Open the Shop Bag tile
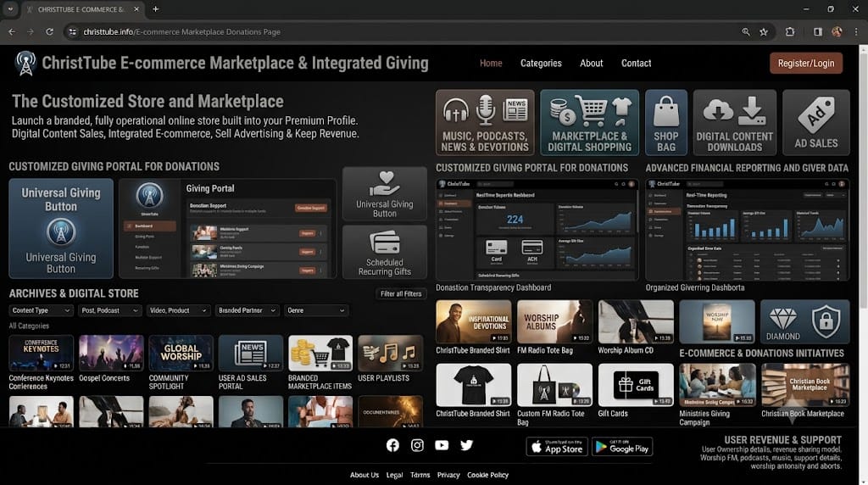This screenshot has height=485, width=868. point(666,122)
